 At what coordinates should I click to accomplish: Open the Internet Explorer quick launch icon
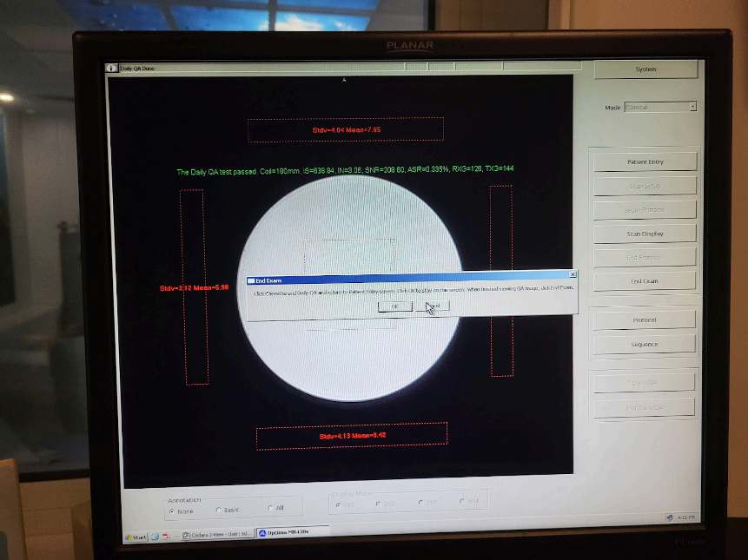click(x=155, y=536)
